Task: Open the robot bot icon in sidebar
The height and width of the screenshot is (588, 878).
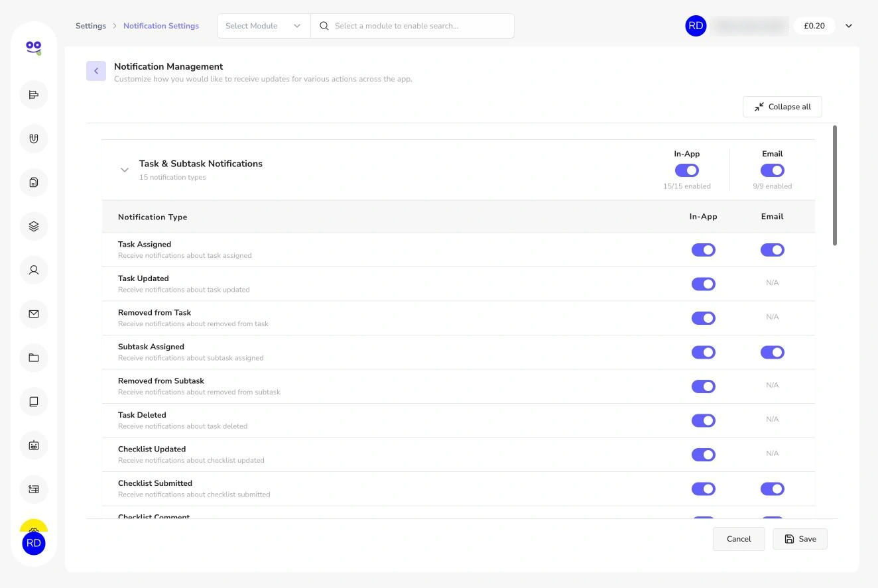Action: click(34, 445)
